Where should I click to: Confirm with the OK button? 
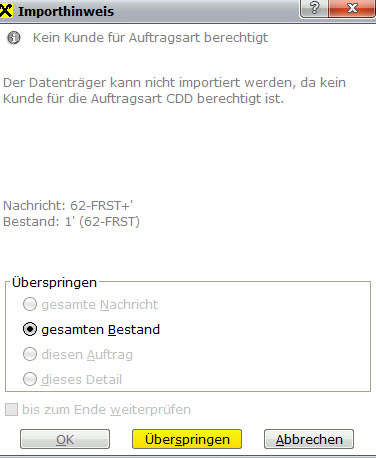[x=65, y=439]
